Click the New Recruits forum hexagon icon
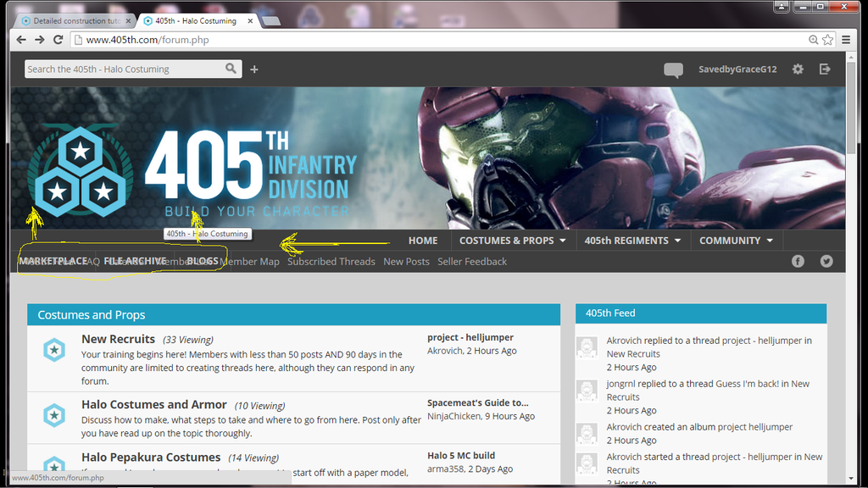Screen dimensions: 868x488 [x=54, y=350]
